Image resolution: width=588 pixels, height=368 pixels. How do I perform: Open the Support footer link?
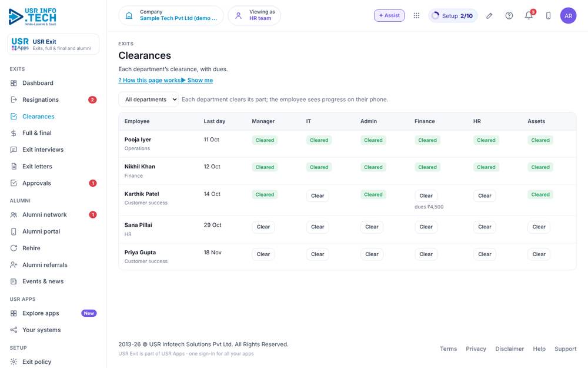coord(566,349)
